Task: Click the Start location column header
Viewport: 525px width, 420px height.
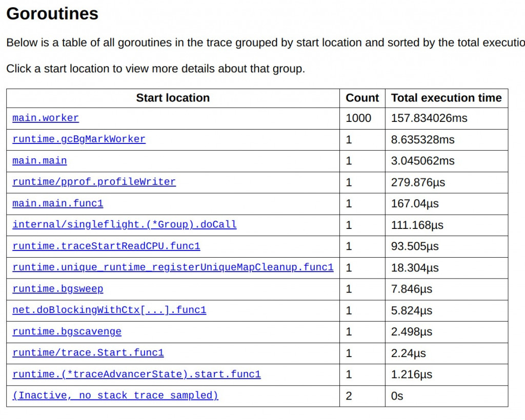Action: click(x=173, y=98)
